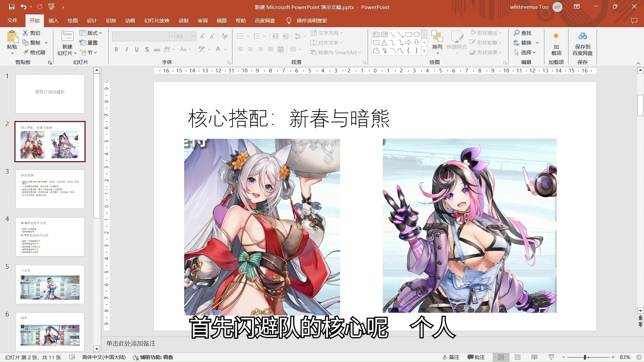Toggle Strikethrough formatting
Image resolution: width=644 pixels, height=362 pixels.
pos(157,49)
